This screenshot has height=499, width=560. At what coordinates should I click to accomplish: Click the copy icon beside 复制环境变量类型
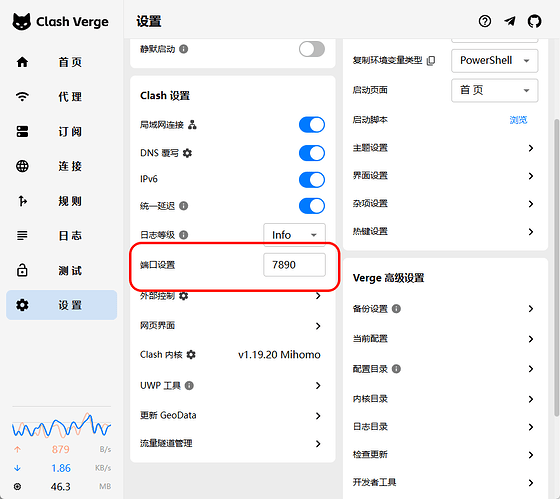coord(431,60)
